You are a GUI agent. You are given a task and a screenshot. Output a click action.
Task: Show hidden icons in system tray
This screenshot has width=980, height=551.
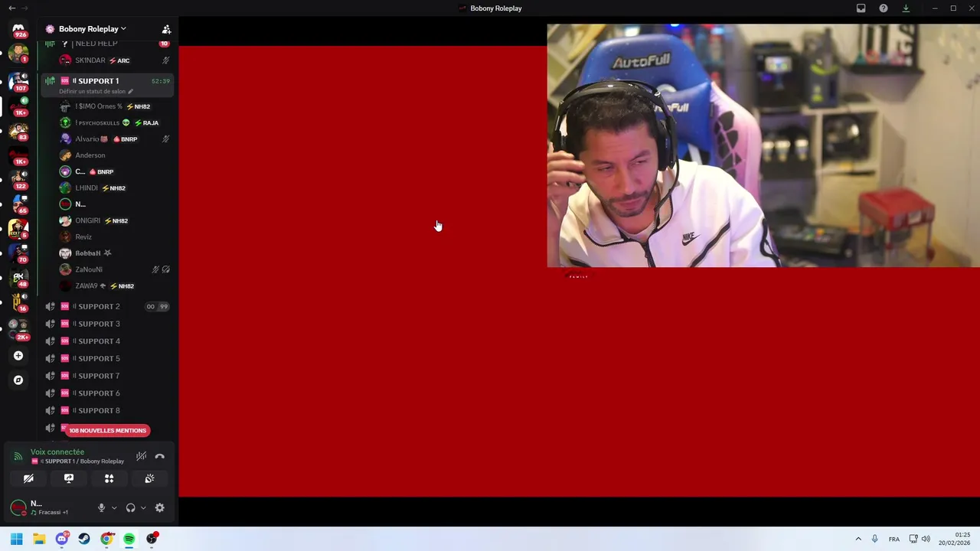(858, 539)
